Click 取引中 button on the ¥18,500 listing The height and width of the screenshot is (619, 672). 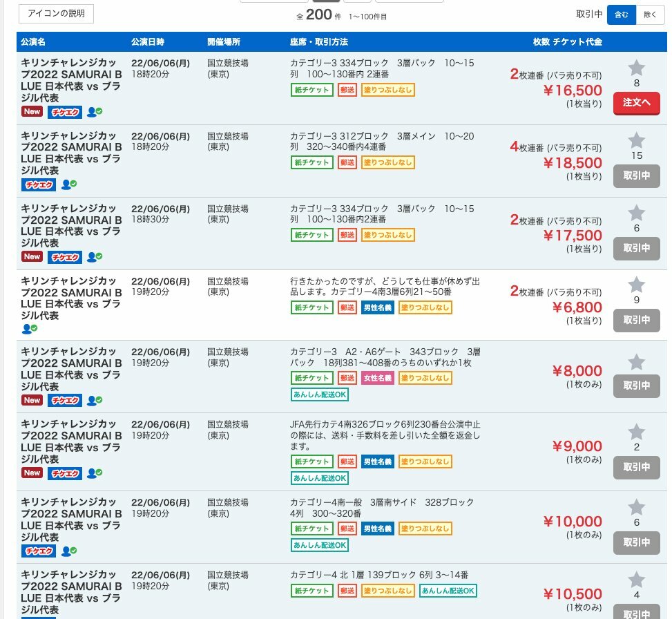coord(636,175)
